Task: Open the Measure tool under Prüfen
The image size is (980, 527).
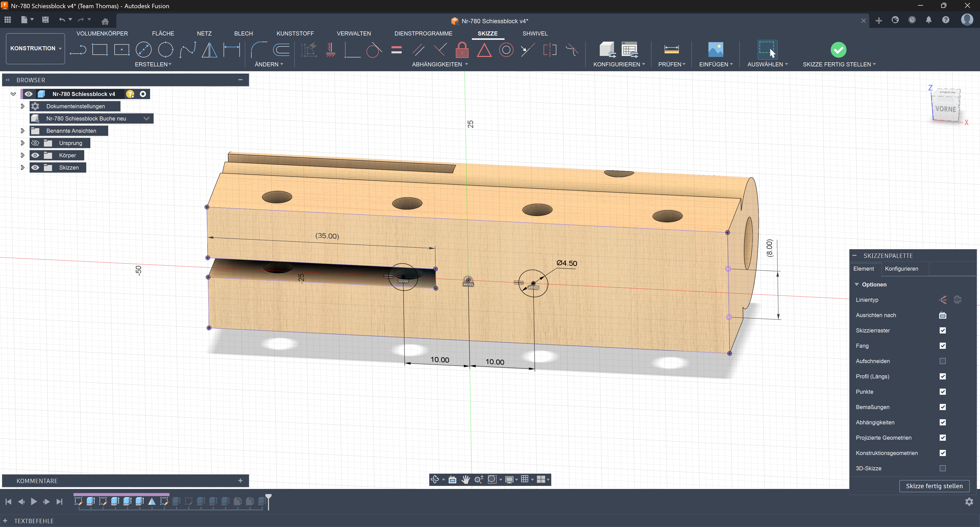Action: tap(671, 50)
